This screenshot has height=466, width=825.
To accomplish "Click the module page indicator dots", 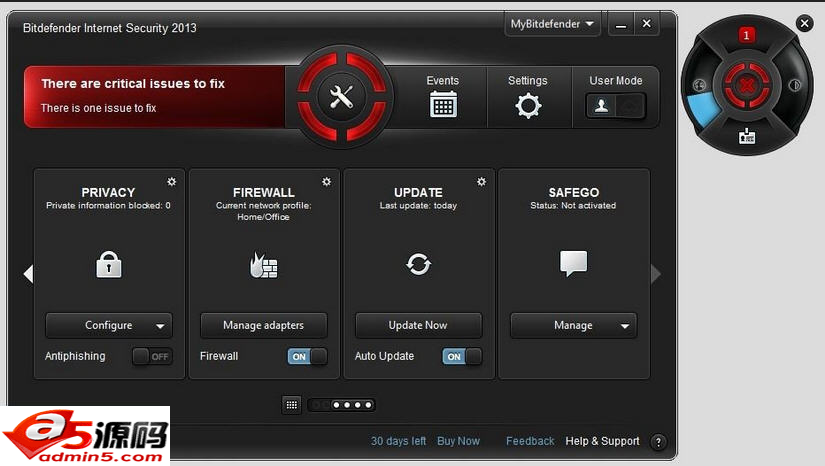I will tap(341, 405).
